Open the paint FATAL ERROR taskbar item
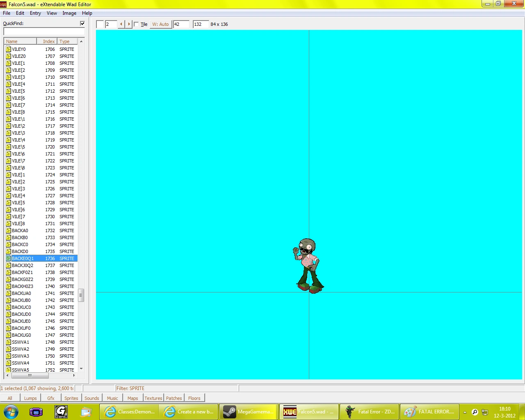Viewport: 525px width, 420px height. click(x=429, y=412)
